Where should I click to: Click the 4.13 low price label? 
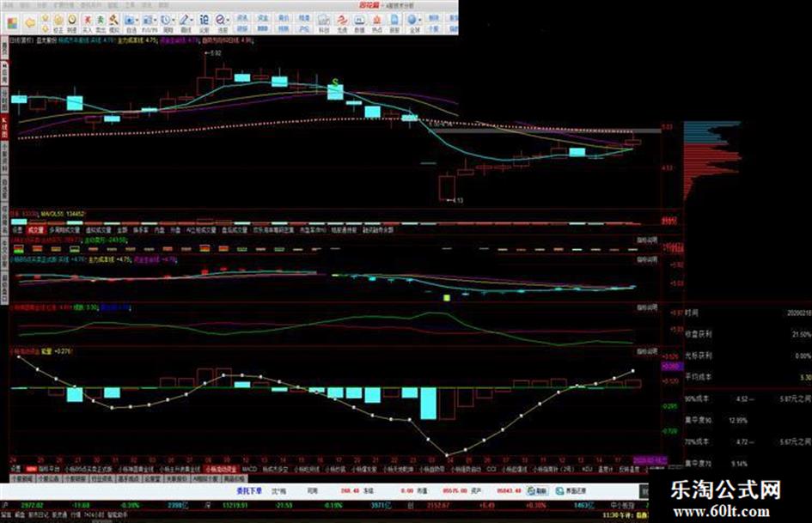click(x=457, y=200)
